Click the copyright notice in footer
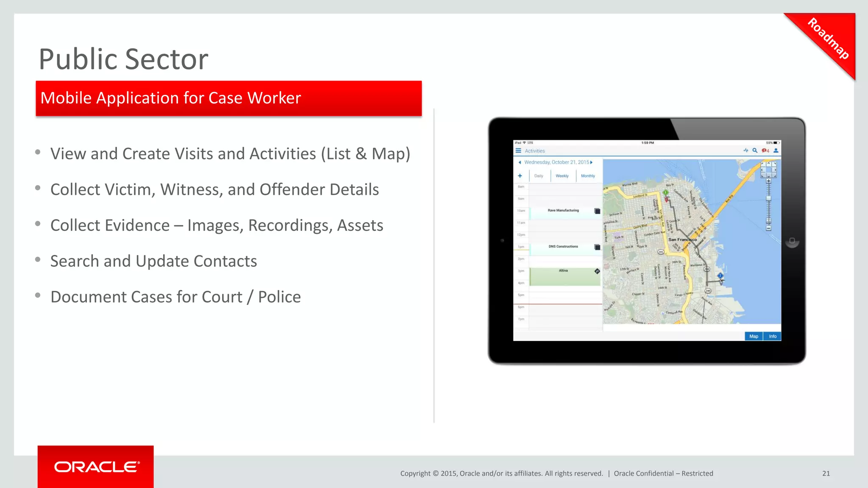 pos(501,474)
